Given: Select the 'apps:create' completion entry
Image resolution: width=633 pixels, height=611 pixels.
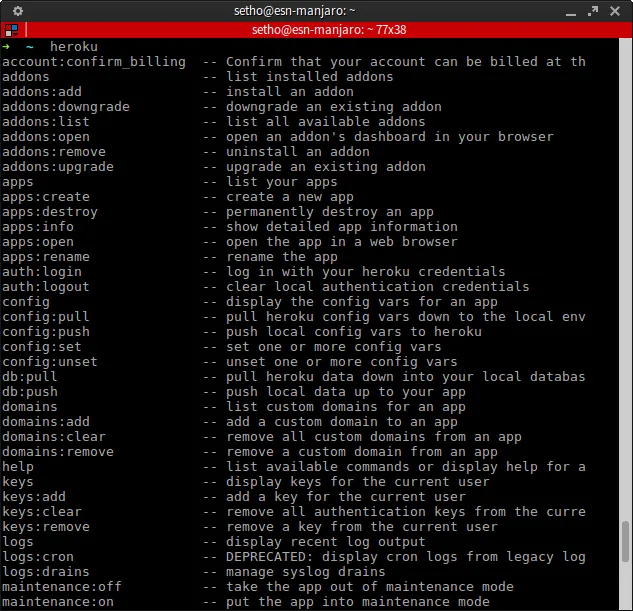Looking at the screenshot, I should 46,197.
